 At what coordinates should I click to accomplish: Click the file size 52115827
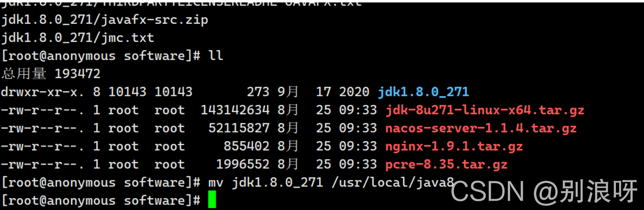[x=239, y=128]
